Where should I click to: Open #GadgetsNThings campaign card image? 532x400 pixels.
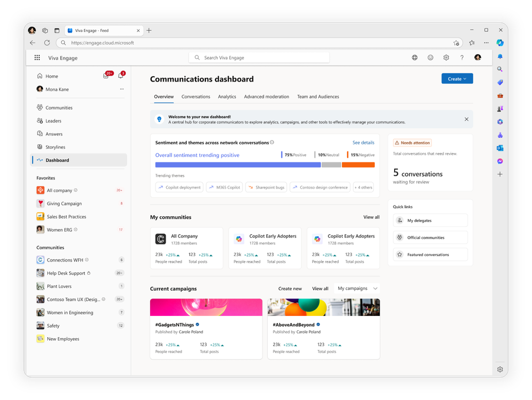pos(206,307)
